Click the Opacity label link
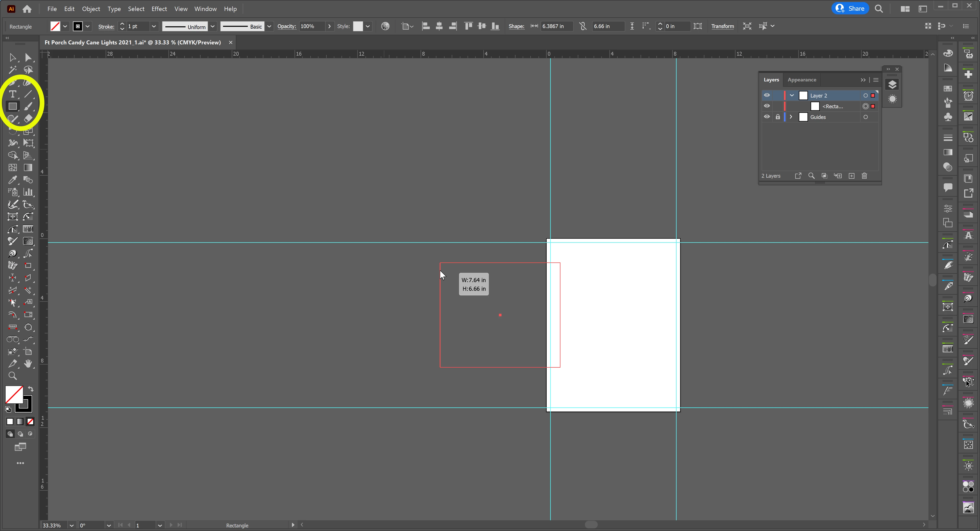Viewport: 980px width, 531px height. point(286,26)
